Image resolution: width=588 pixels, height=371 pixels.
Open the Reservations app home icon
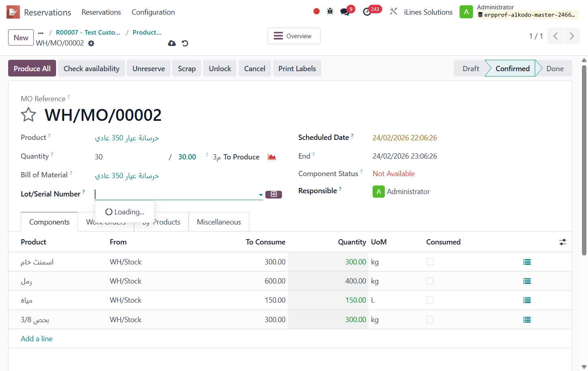click(13, 12)
